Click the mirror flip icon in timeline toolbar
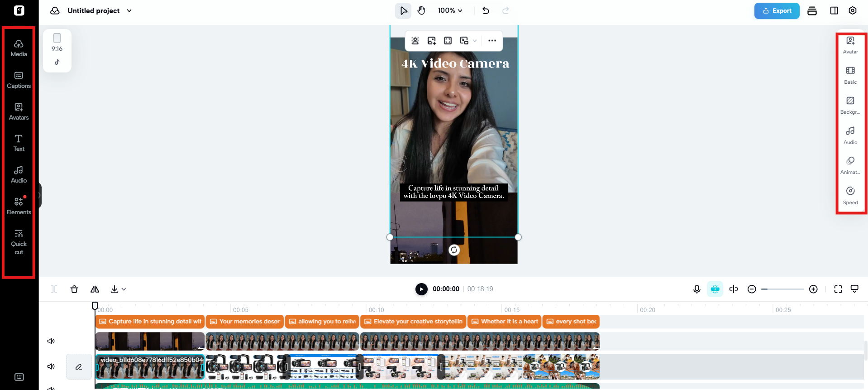 pos(95,289)
